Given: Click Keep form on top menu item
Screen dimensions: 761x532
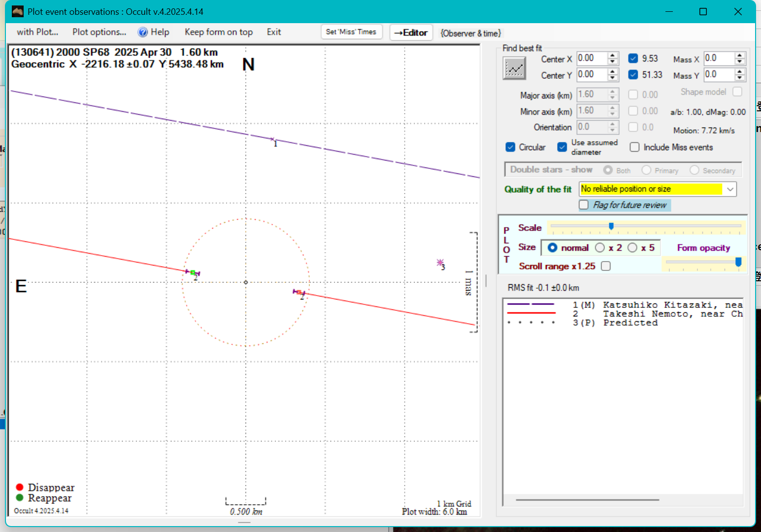Looking at the screenshot, I should click(x=218, y=32).
